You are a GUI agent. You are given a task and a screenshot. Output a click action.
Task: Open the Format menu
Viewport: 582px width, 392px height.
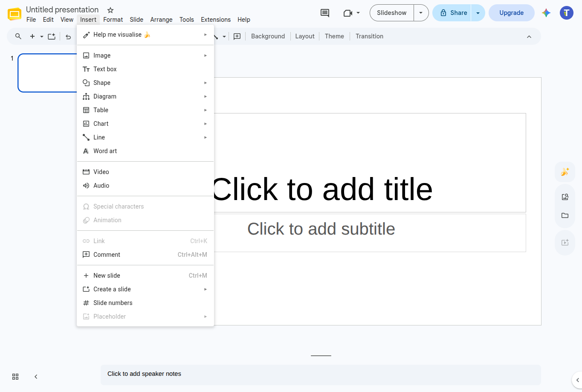[113, 20]
